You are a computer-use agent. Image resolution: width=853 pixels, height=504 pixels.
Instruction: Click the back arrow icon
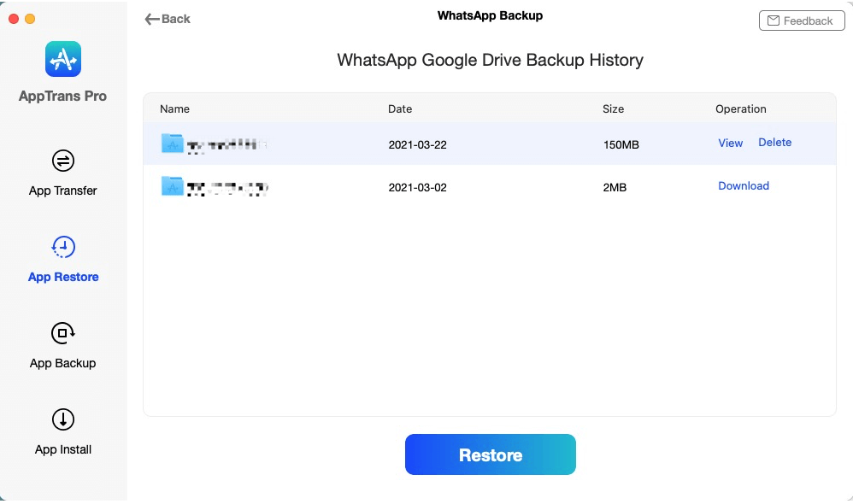coord(152,19)
